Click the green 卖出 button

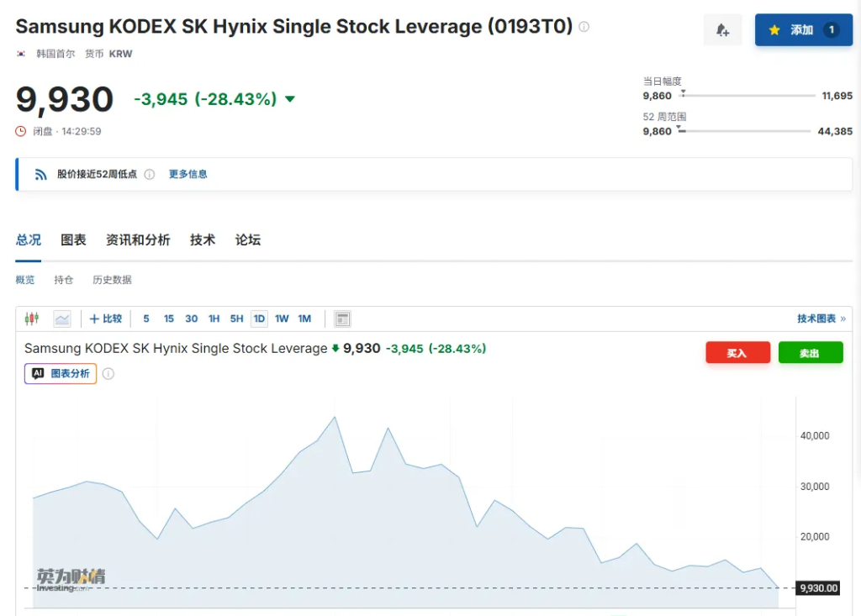810,352
